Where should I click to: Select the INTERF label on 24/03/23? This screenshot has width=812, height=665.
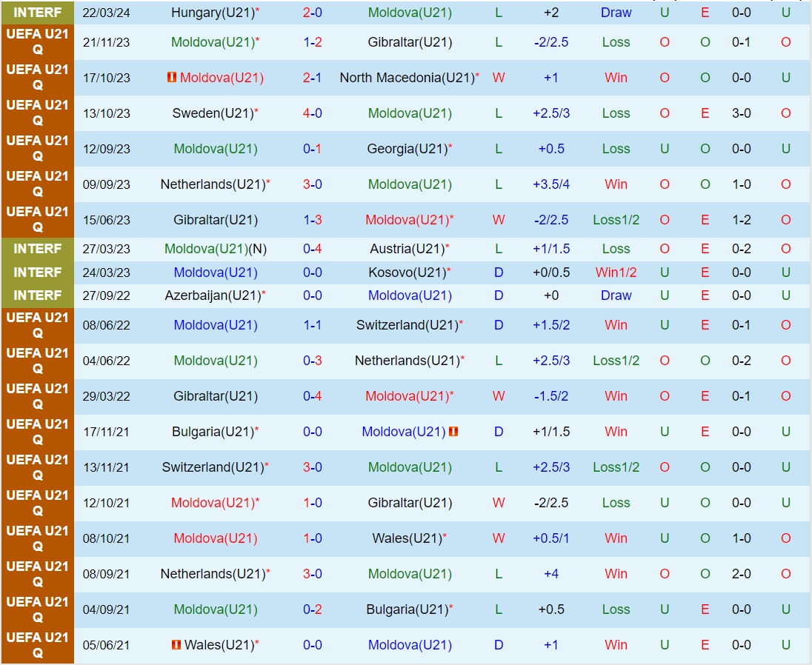point(37,273)
